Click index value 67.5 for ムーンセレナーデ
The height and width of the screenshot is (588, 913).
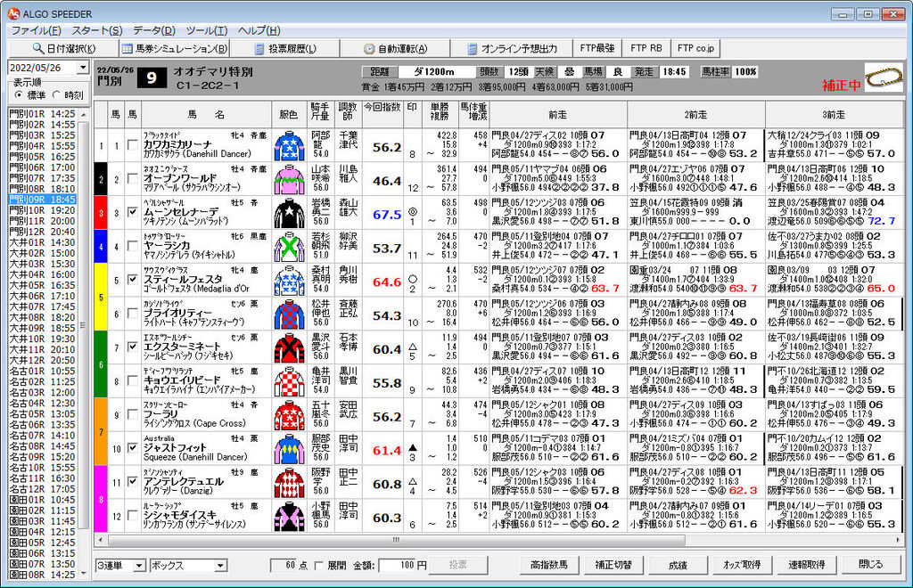[x=387, y=215]
